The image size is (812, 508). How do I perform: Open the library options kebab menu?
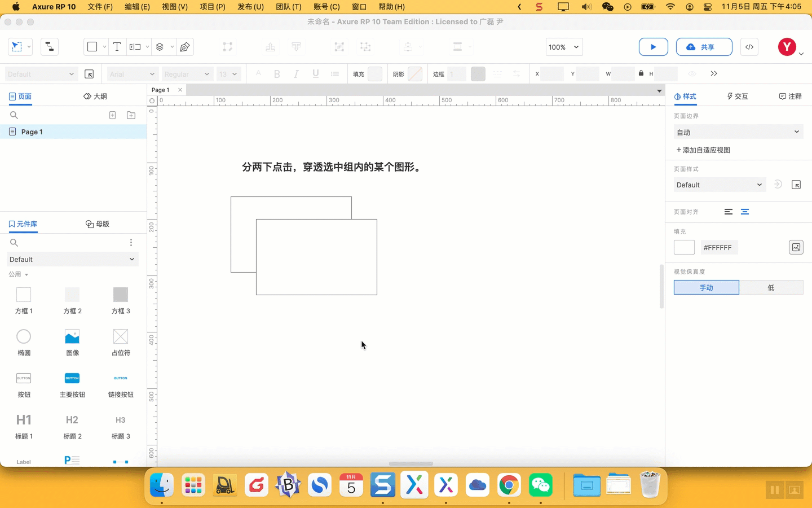click(x=131, y=242)
